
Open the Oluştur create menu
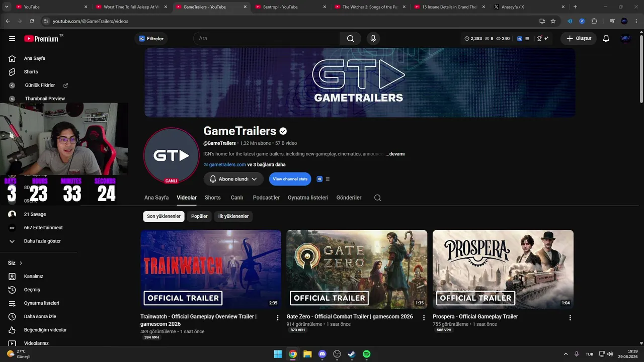(579, 39)
